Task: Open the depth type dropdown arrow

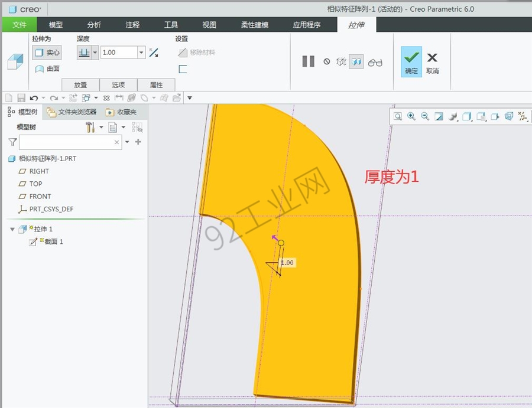Action: click(95, 53)
